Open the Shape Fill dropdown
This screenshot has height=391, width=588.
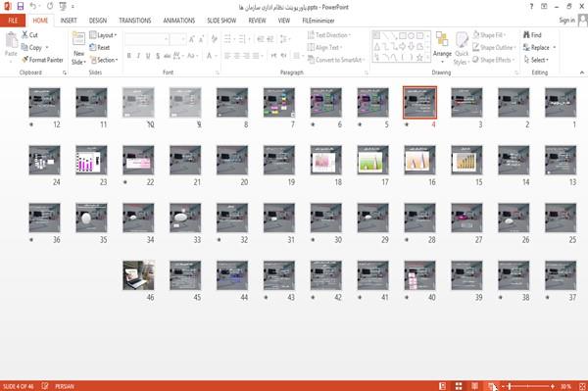(x=489, y=35)
